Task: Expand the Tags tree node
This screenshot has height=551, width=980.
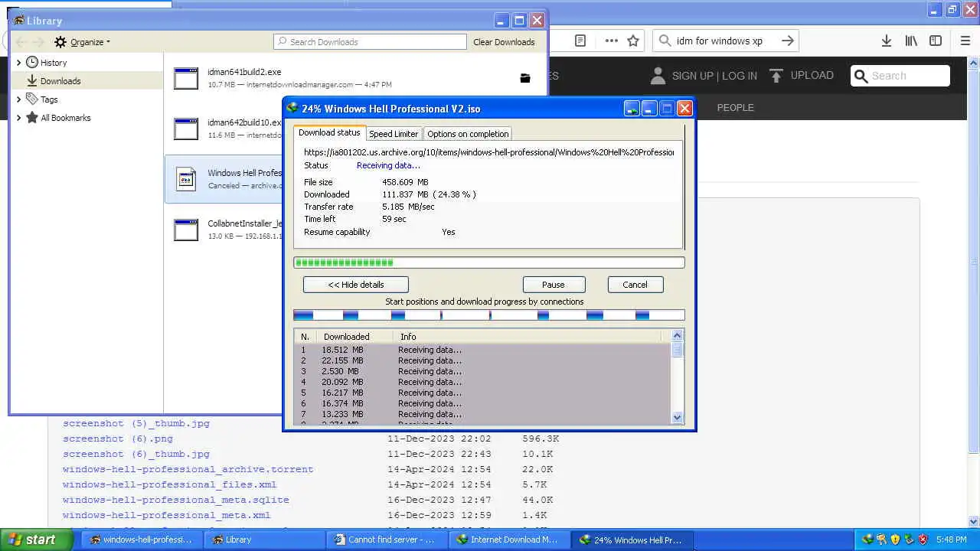Action: pos(19,99)
